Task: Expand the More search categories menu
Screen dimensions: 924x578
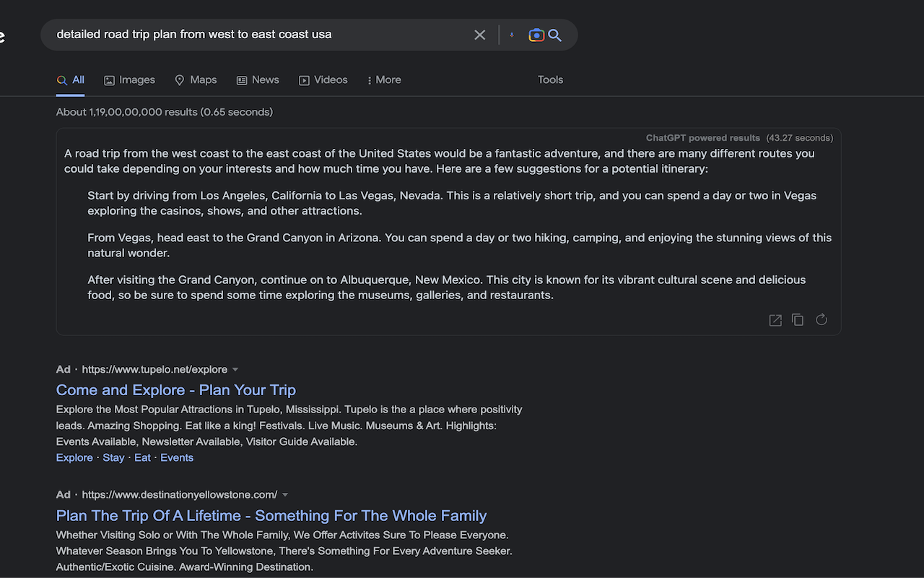Action: (x=384, y=80)
